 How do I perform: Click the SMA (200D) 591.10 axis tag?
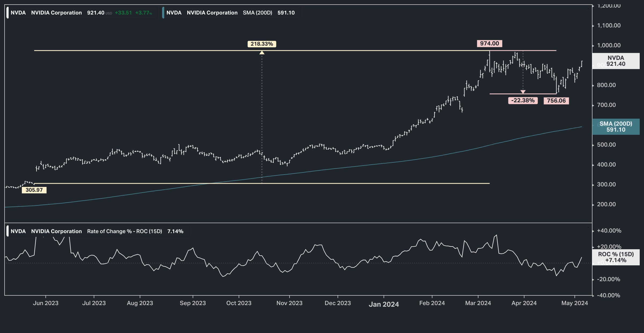[616, 126]
